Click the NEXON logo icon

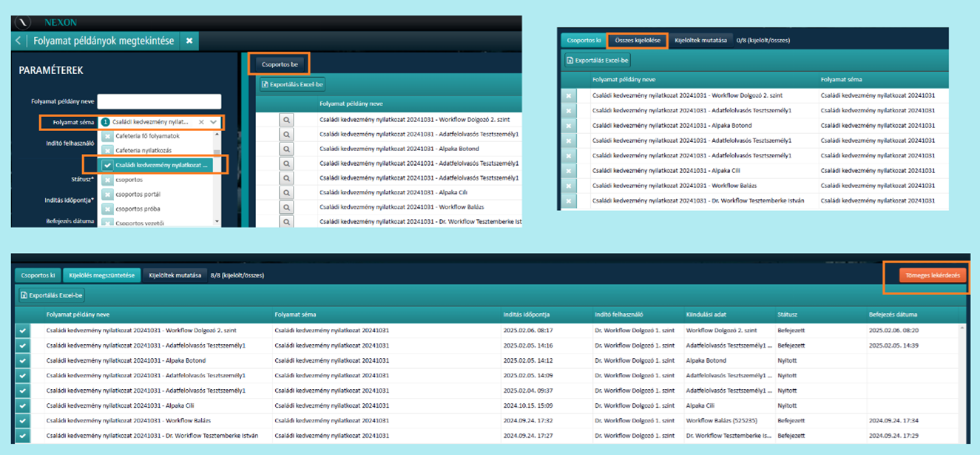point(24,23)
